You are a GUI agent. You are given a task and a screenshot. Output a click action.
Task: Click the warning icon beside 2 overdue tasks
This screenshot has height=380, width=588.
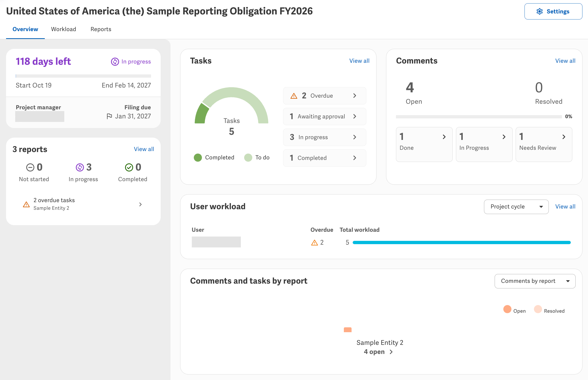[x=26, y=204]
